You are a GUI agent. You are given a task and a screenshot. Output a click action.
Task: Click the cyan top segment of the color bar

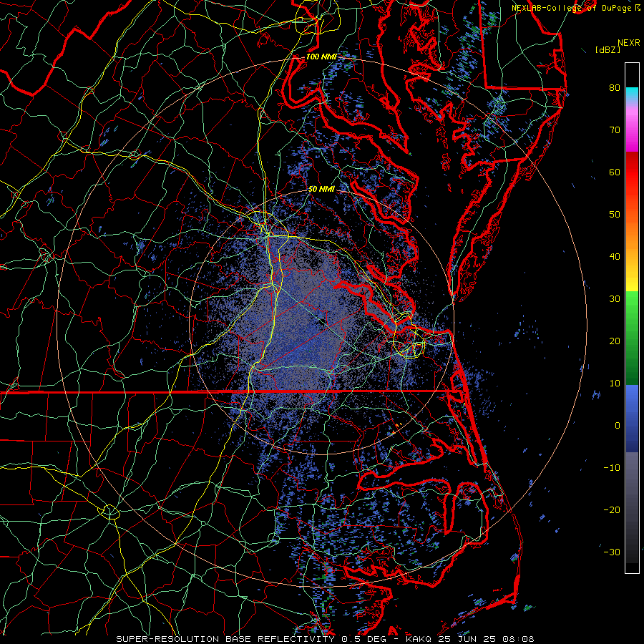click(x=632, y=94)
